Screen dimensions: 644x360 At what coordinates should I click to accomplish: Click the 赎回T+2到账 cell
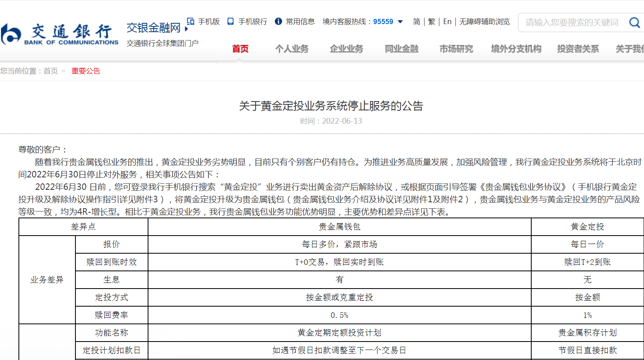tap(587, 262)
